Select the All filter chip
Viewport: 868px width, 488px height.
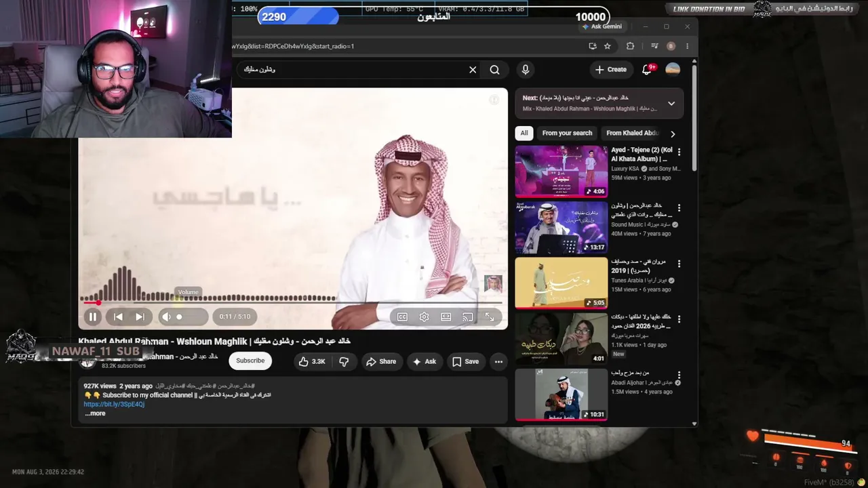[x=524, y=133]
